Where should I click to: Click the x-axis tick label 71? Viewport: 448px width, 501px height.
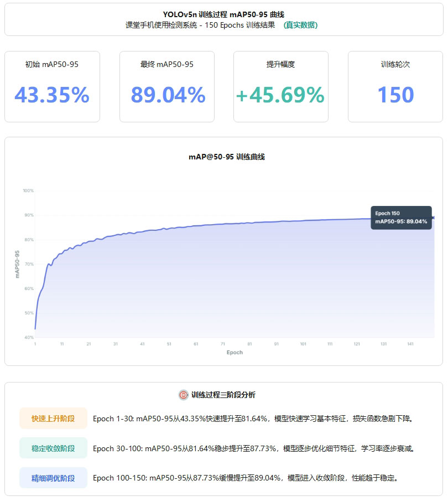coord(223,344)
